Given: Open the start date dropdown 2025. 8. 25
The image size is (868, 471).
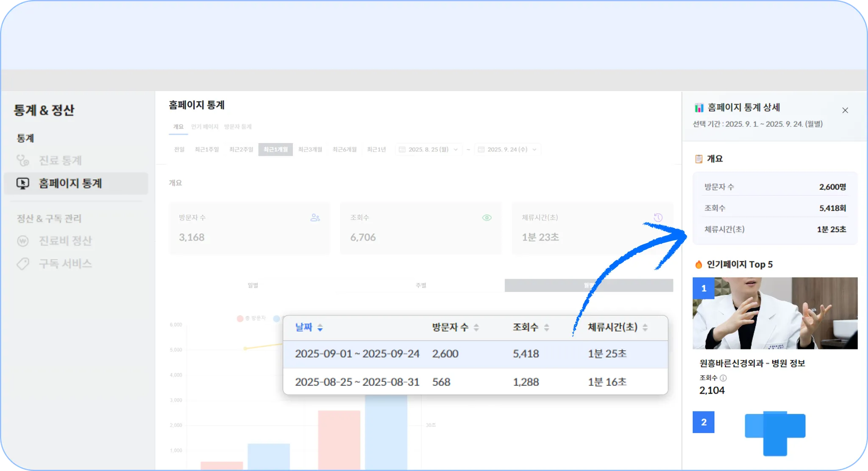Looking at the screenshot, I should point(428,150).
